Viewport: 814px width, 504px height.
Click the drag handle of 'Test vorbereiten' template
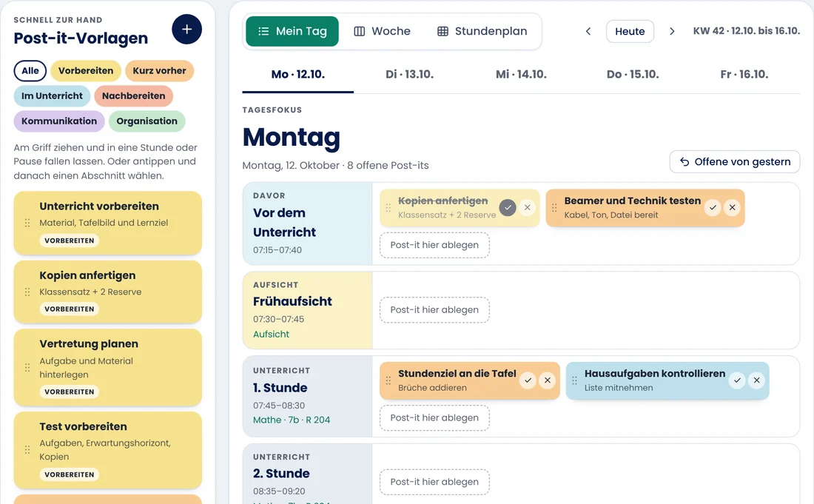coord(27,449)
